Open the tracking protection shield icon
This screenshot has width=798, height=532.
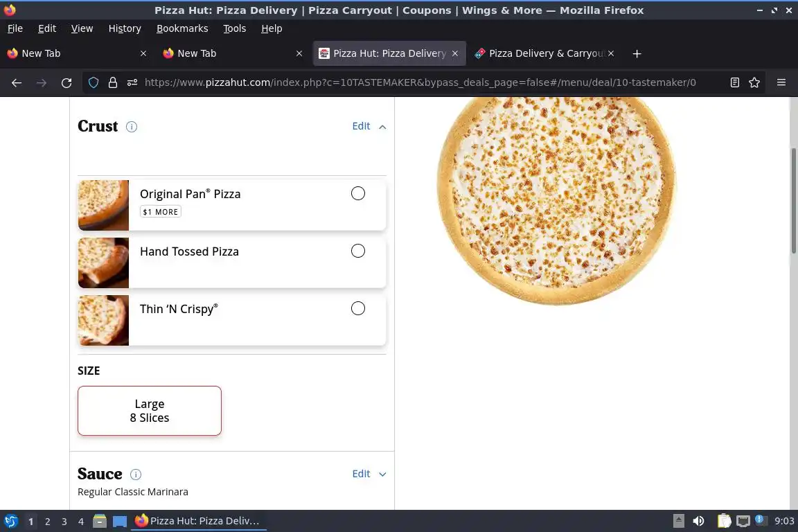(x=94, y=82)
